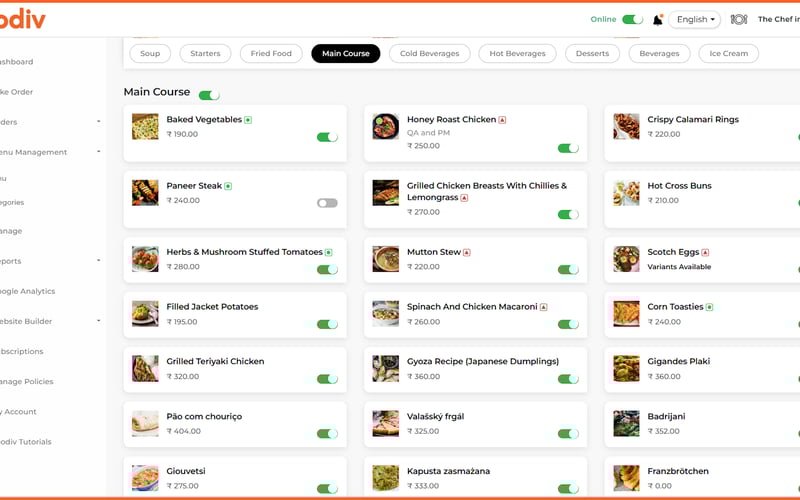Toggle the Main Course category switch
800x500 pixels.
click(x=209, y=95)
